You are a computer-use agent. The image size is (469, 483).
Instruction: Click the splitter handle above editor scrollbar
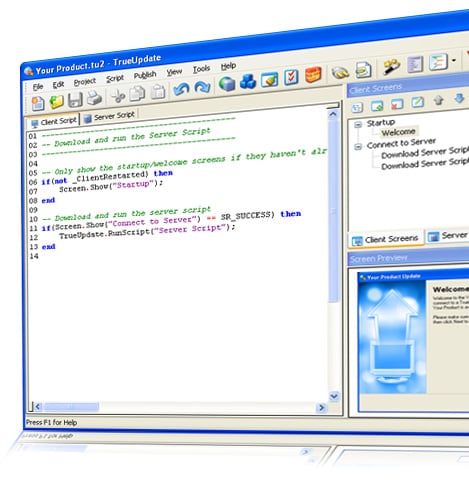point(333,106)
